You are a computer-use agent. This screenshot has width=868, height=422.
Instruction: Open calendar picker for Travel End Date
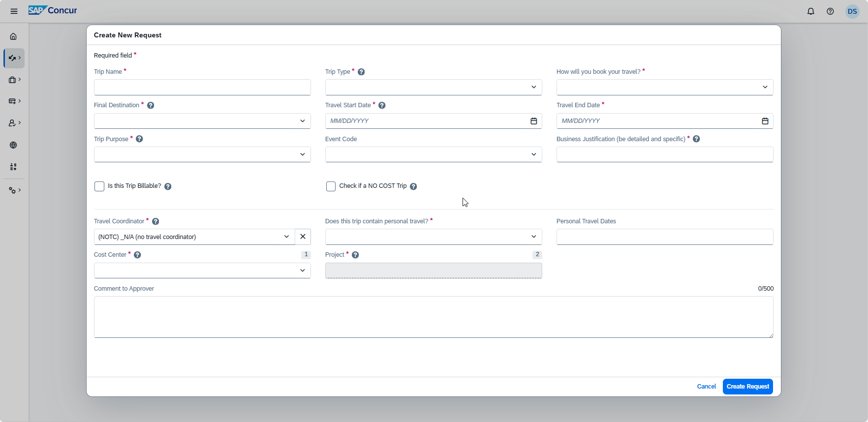coord(765,121)
